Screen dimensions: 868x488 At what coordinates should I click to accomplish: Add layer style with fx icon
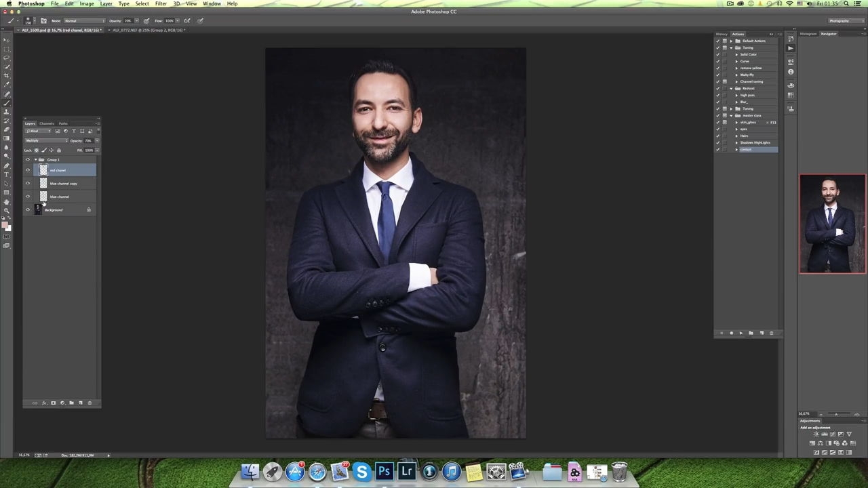[x=44, y=403]
